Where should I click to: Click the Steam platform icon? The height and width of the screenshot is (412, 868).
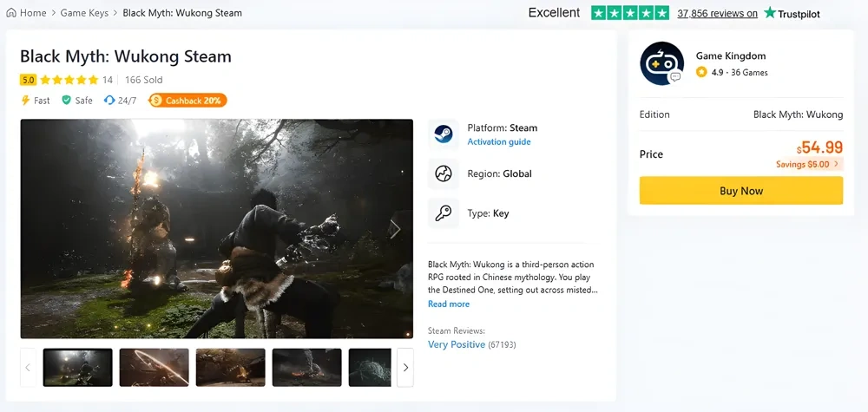point(444,134)
